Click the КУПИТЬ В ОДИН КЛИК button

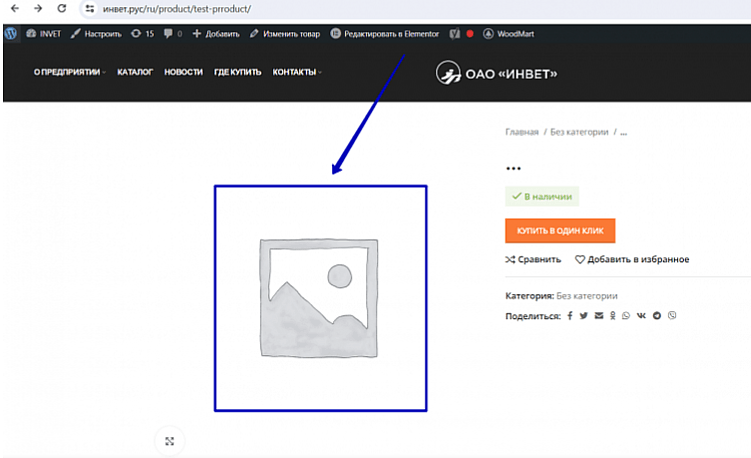[560, 231]
